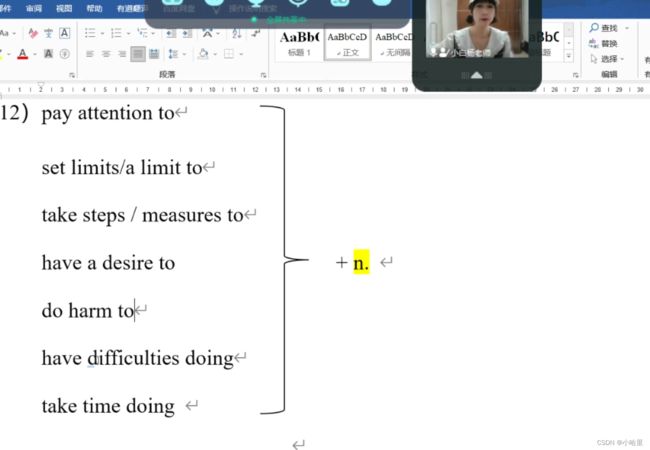Click the text 'set limits/a limit to'
Image resolution: width=650 pixels, height=450 pixels.
[x=122, y=167]
